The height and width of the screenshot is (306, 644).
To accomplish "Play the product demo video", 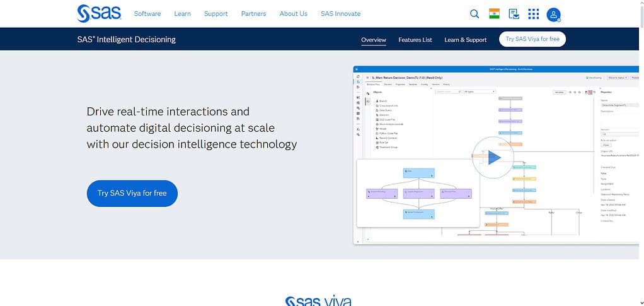I will coord(493,158).
